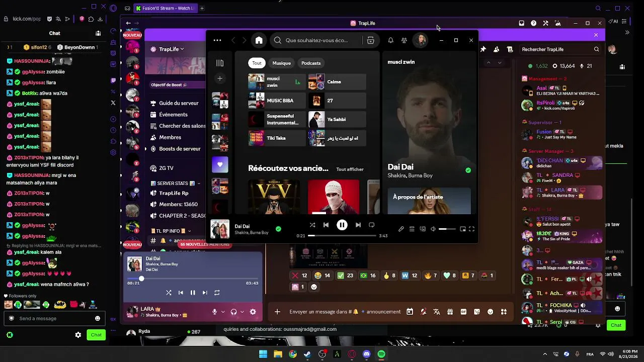The image size is (644, 362).
Task: Open the TrapLife server dropdown
Action: (x=171, y=49)
